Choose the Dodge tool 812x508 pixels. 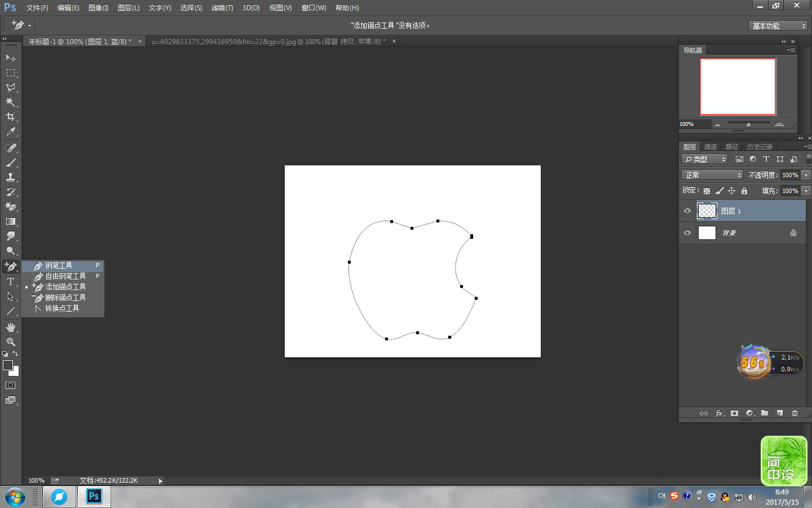(x=11, y=251)
